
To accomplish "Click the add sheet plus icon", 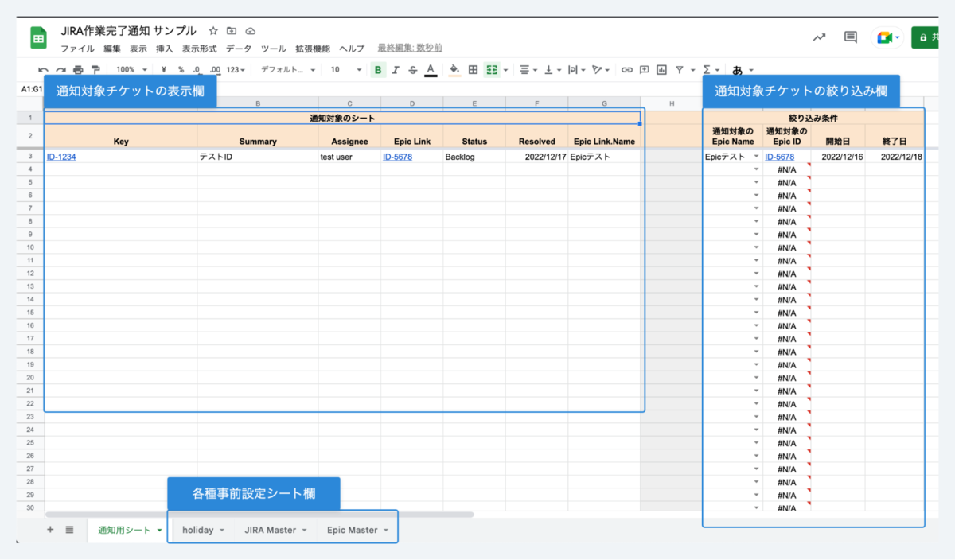I will (50, 530).
